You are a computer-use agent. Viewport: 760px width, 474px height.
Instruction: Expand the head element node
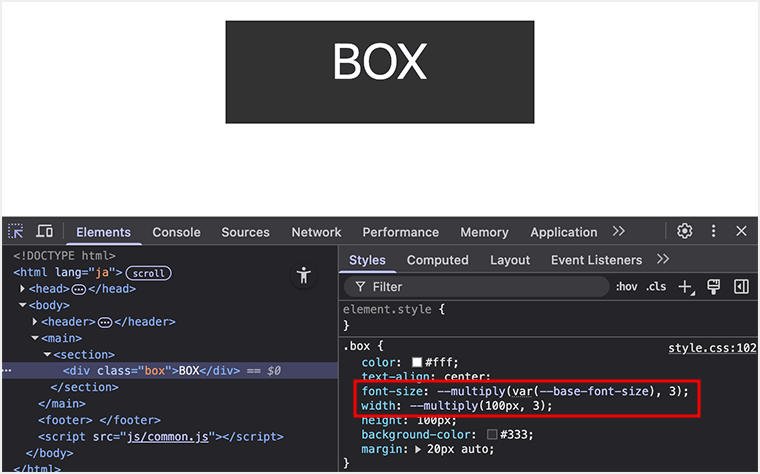[22, 288]
